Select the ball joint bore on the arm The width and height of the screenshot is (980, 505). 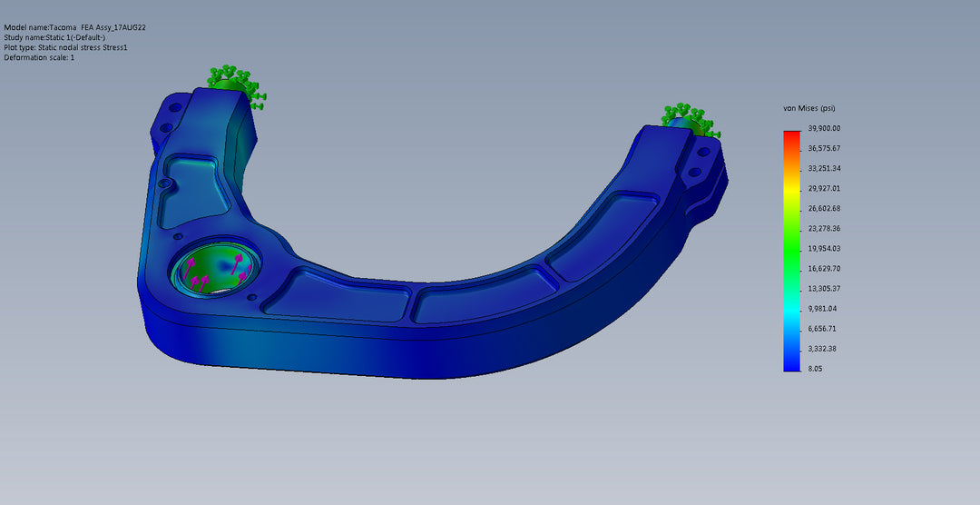(218, 268)
